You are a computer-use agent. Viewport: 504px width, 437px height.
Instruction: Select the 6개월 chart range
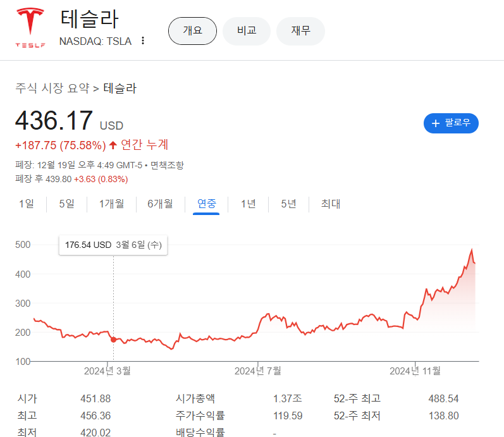click(160, 204)
